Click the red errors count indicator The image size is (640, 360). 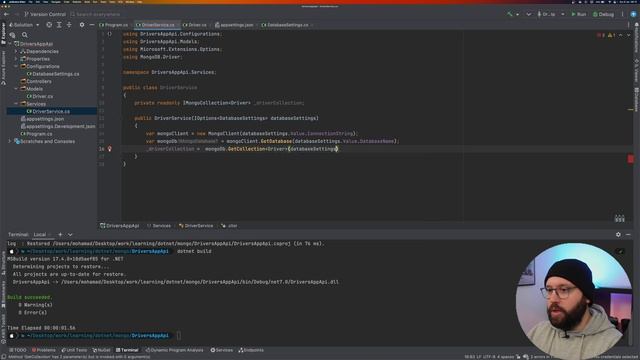(x=601, y=36)
